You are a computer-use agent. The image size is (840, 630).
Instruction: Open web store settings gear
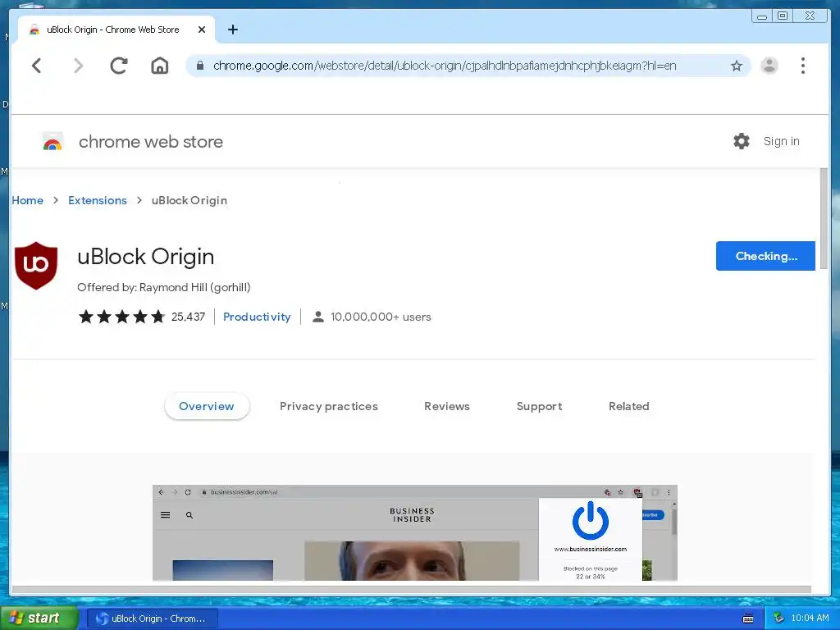(x=742, y=141)
